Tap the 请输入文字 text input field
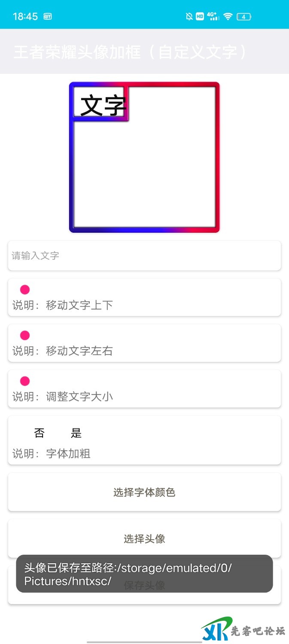289x644 pixels. point(144,255)
